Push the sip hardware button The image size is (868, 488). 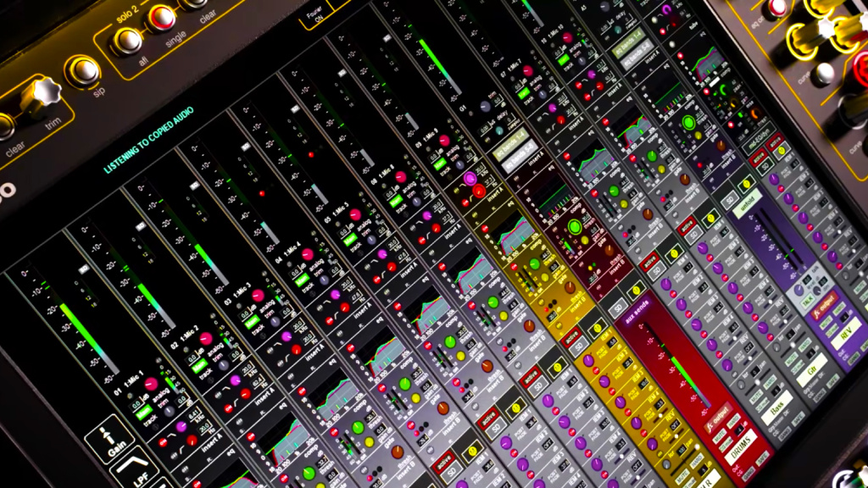pyautogui.click(x=84, y=70)
